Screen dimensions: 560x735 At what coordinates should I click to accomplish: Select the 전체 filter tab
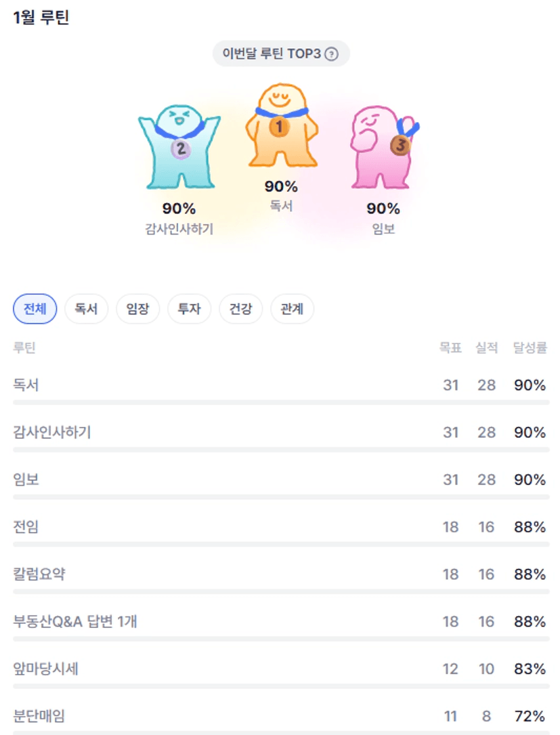coord(35,310)
